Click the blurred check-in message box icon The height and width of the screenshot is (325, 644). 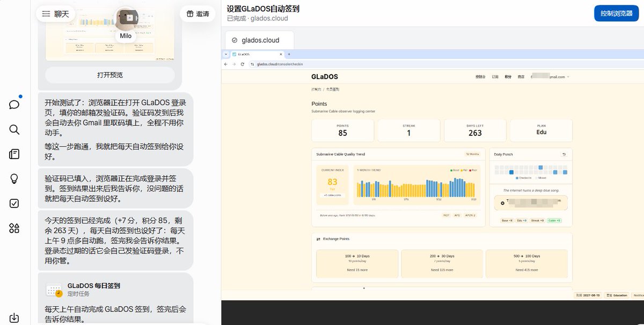[502, 203]
